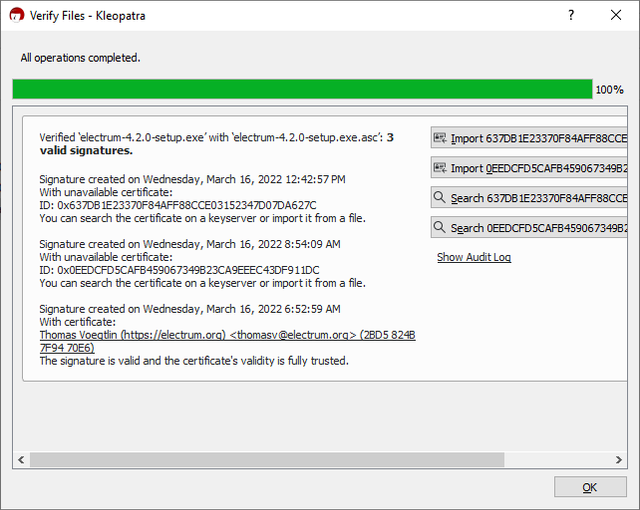
Task: Click the left arrow of horizontal scrollbar
Action: coord(21,460)
